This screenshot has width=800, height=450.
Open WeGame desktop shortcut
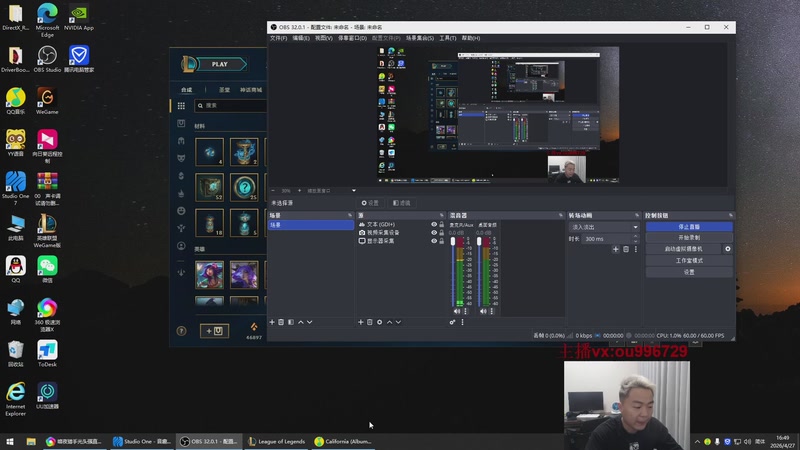pos(47,101)
